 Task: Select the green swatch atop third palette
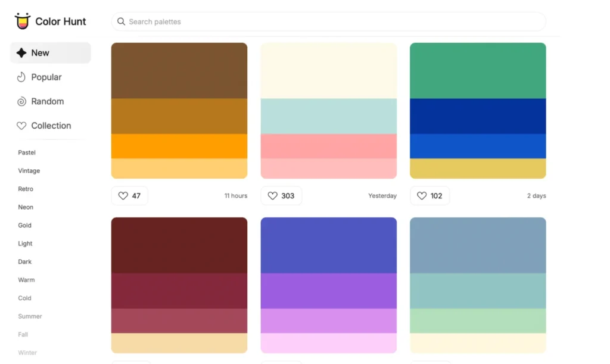[478, 70]
